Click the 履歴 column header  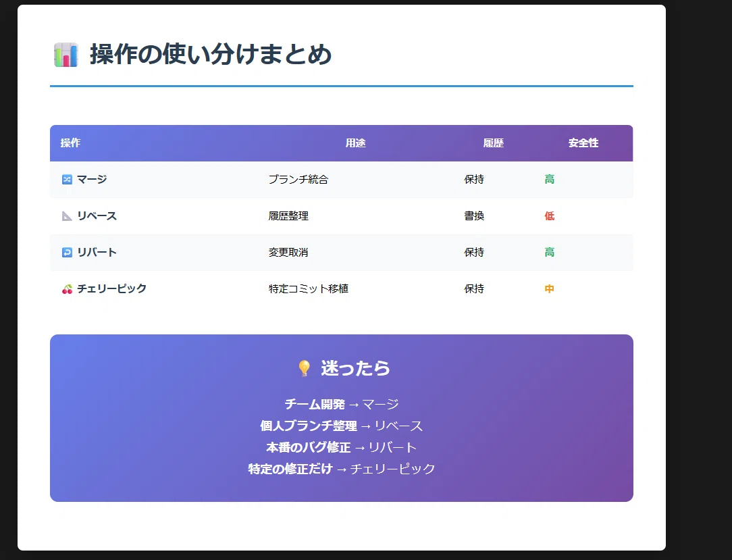(x=494, y=143)
